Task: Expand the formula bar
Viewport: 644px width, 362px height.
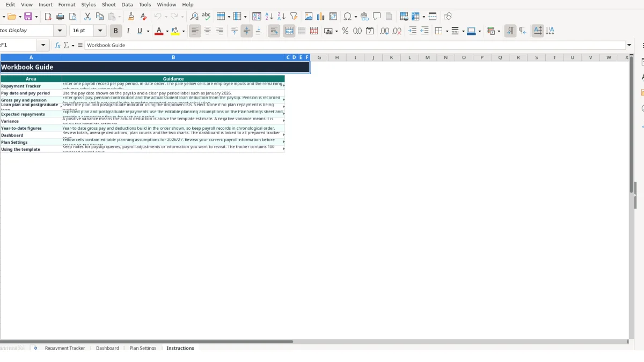Action: [x=630, y=45]
